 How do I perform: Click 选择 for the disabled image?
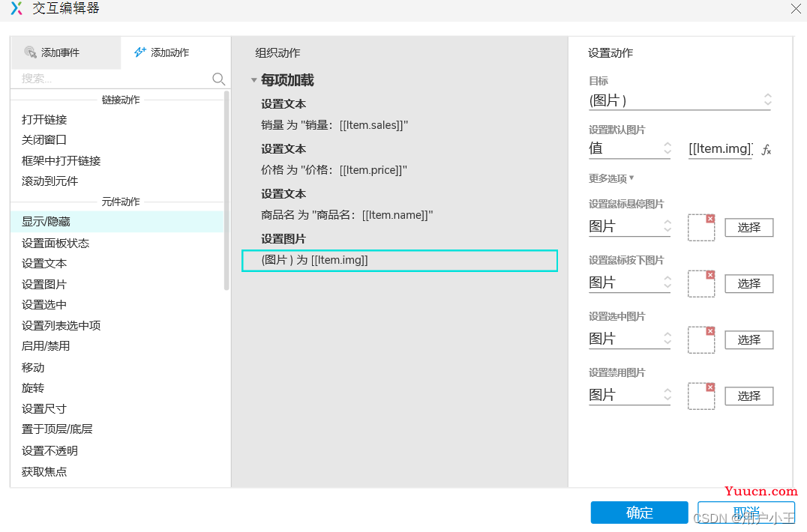748,396
